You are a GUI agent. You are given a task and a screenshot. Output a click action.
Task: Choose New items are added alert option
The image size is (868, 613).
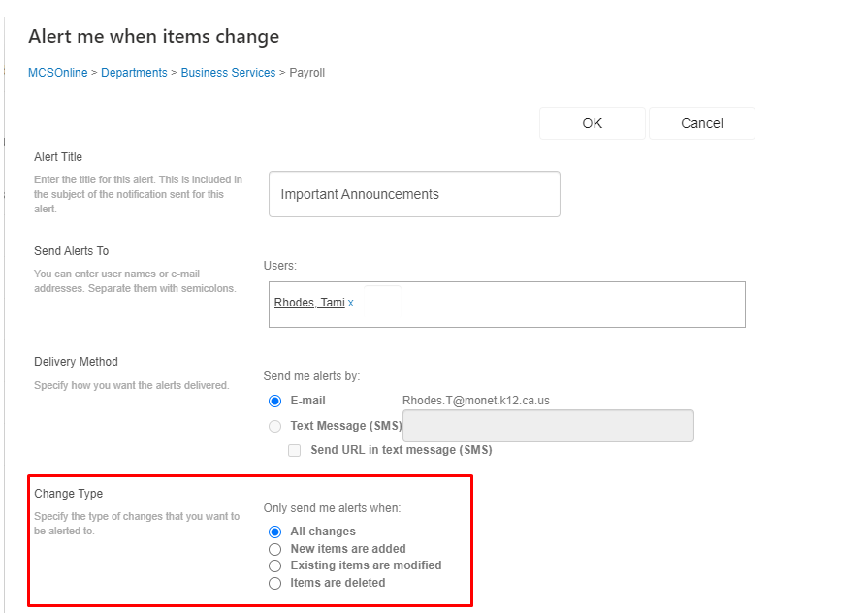point(274,549)
